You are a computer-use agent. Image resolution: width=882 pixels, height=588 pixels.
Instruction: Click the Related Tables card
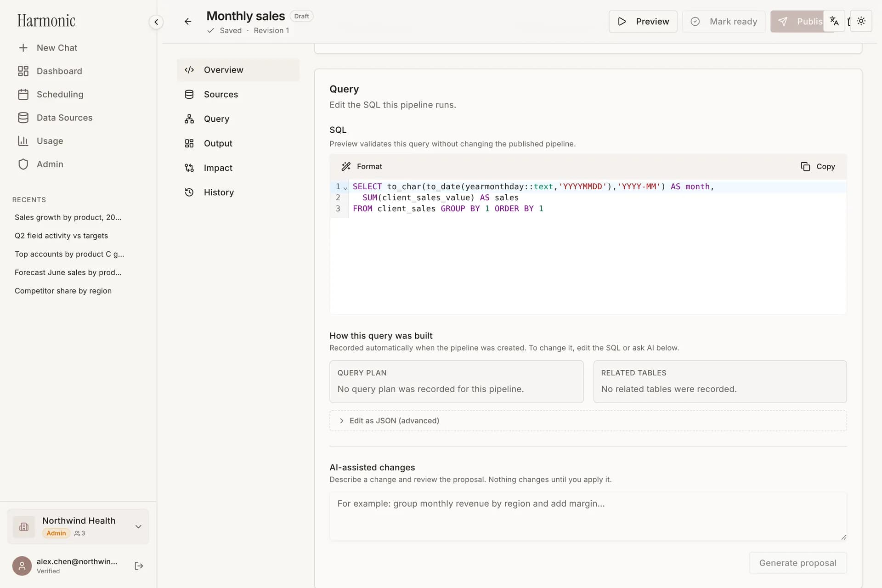coord(720,382)
